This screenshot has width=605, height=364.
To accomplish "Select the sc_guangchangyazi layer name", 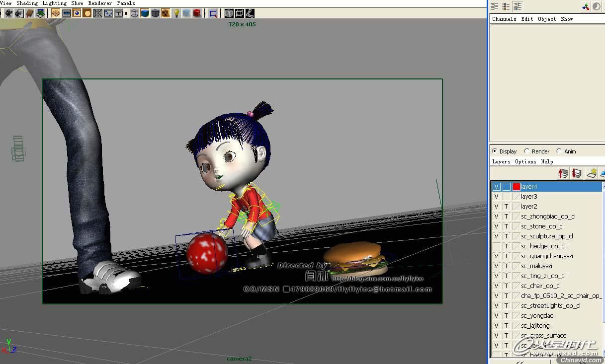I will click(547, 256).
